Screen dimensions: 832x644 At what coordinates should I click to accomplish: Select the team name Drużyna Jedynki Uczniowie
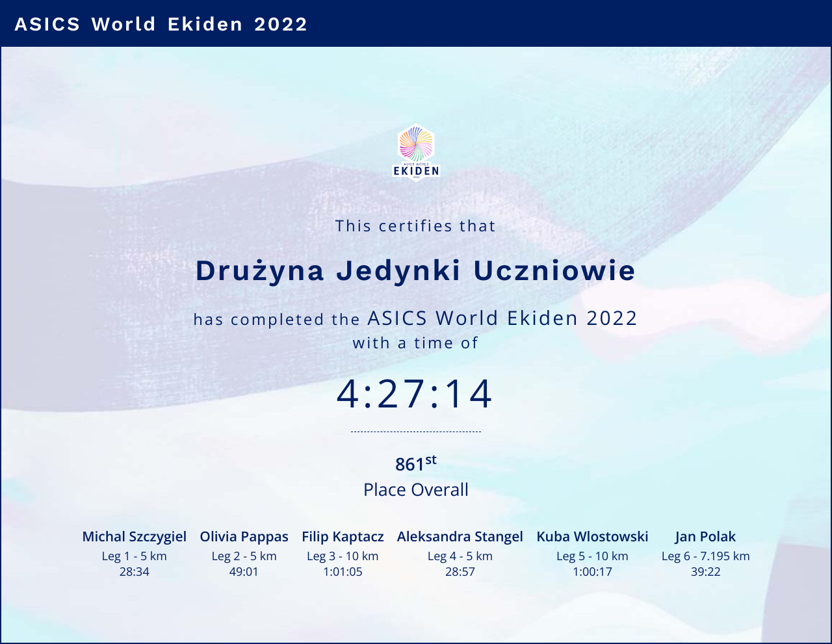click(x=416, y=270)
